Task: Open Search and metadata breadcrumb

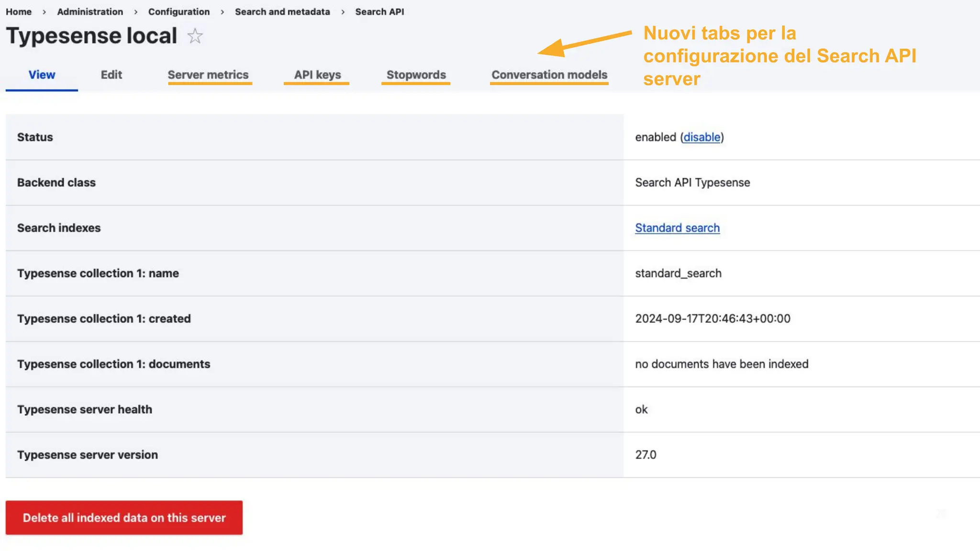Action: point(282,11)
